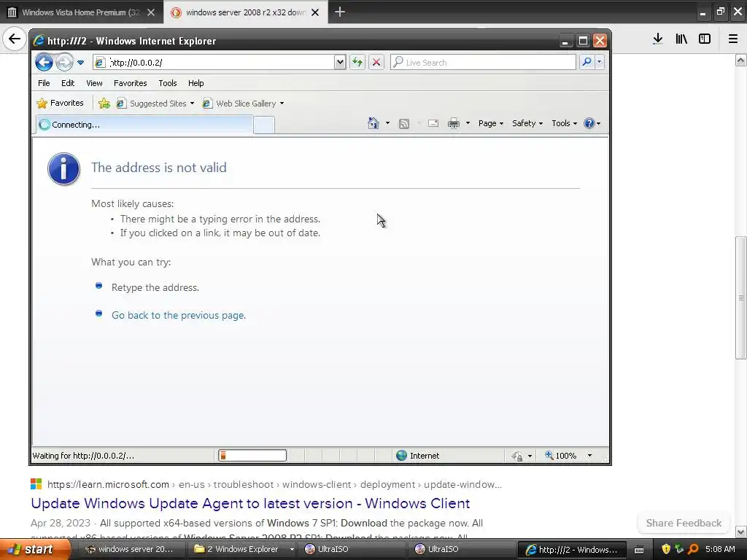Click the Live Search input box
The width and height of the screenshot is (747, 560).
click(x=483, y=63)
